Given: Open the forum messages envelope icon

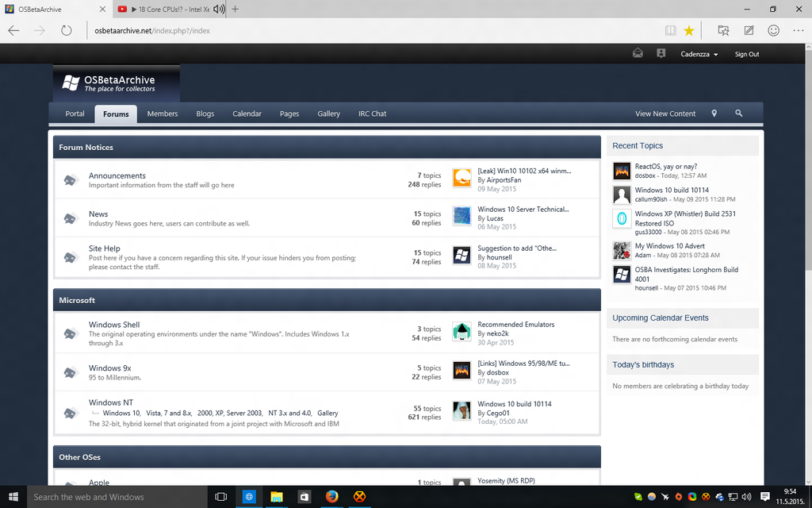Looking at the screenshot, I should [638, 53].
